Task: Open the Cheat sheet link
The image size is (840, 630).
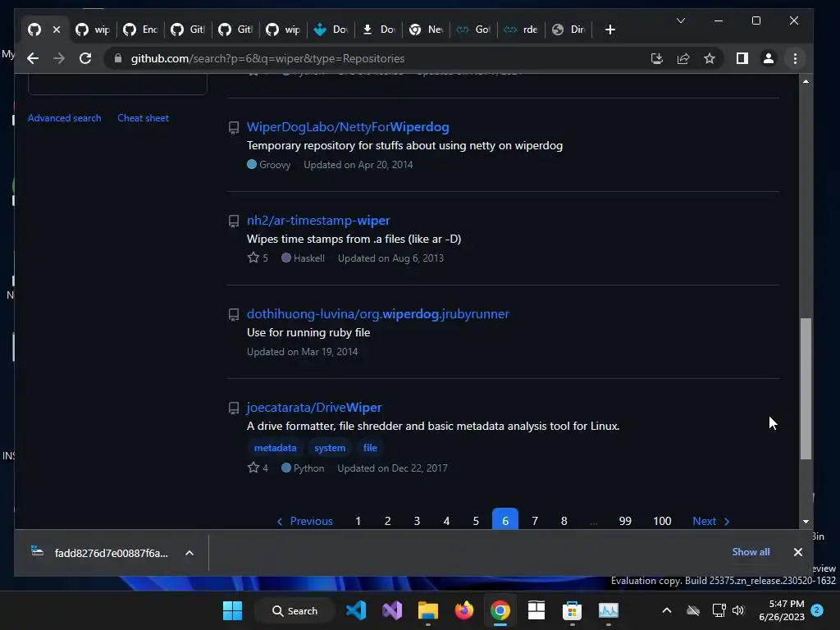Action: 143,118
